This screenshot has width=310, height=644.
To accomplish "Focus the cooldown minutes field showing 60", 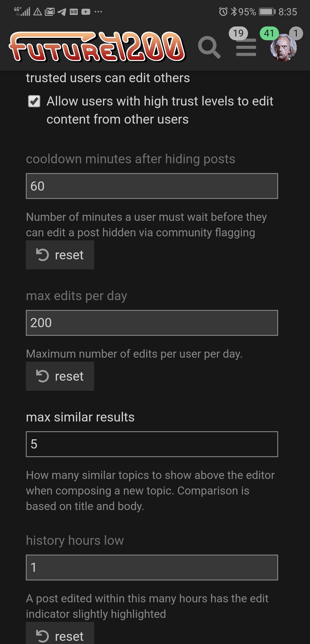I will tap(152, 186).
